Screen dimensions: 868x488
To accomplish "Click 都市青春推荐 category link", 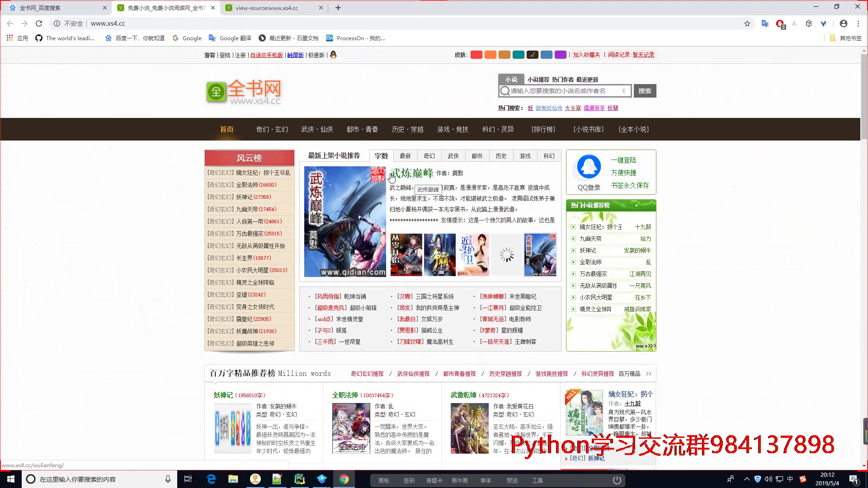I will click(x=459, y=374).
